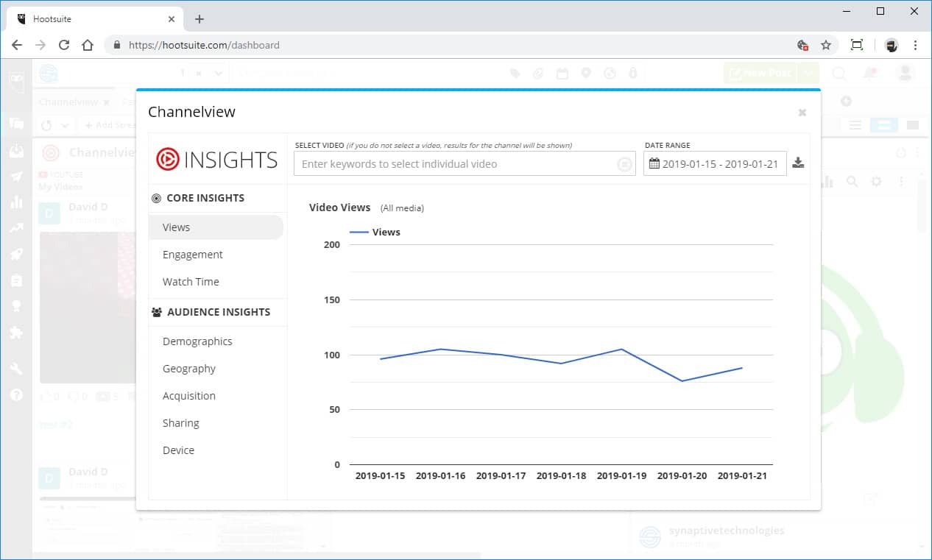Click the lowest chart point above 2019-01-20
Screen dimensions: 932x560
click(682, 381)
